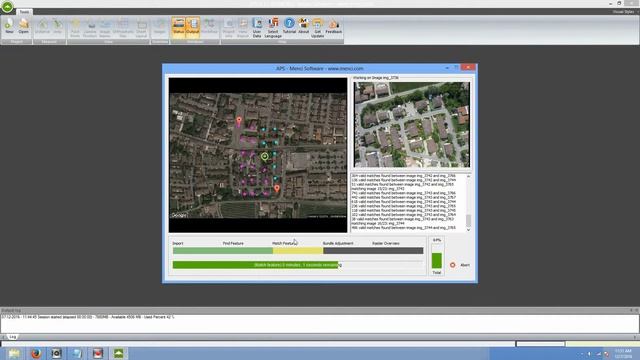The height and width of the screenshot is (360, 640).
Task: Click the session started log line
Action: pos(88,317)
